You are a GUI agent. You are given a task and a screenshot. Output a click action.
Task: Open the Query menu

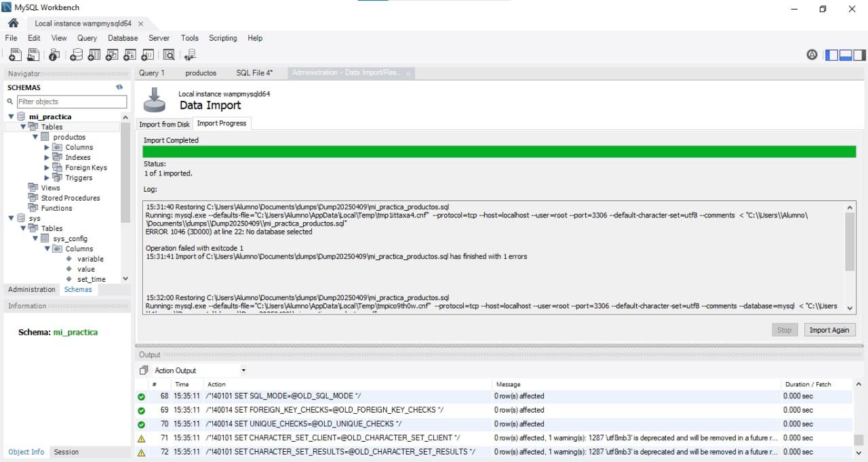(87, 38)
